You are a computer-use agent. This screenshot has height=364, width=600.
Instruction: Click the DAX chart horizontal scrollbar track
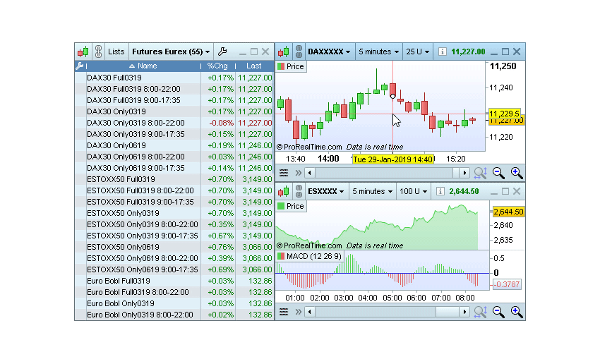(387, 173)
